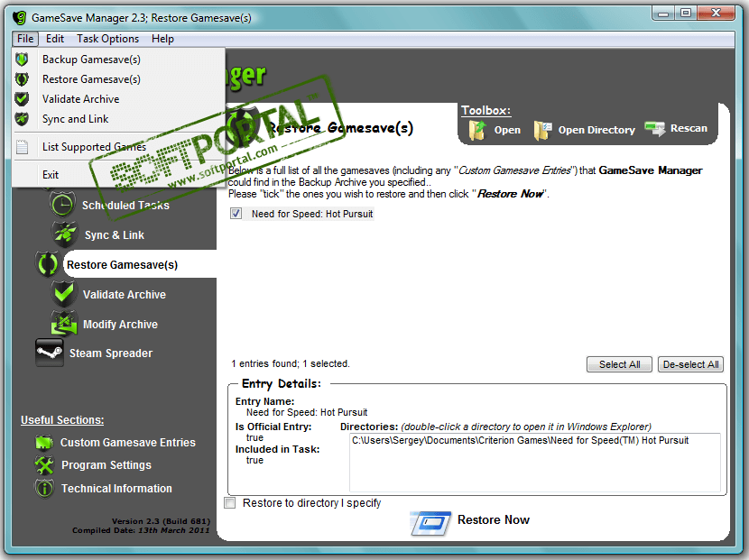Click the Validate Archive menu checkmark icon
Image resolution: width=749 pixels, height=560 pixels.
22,99
